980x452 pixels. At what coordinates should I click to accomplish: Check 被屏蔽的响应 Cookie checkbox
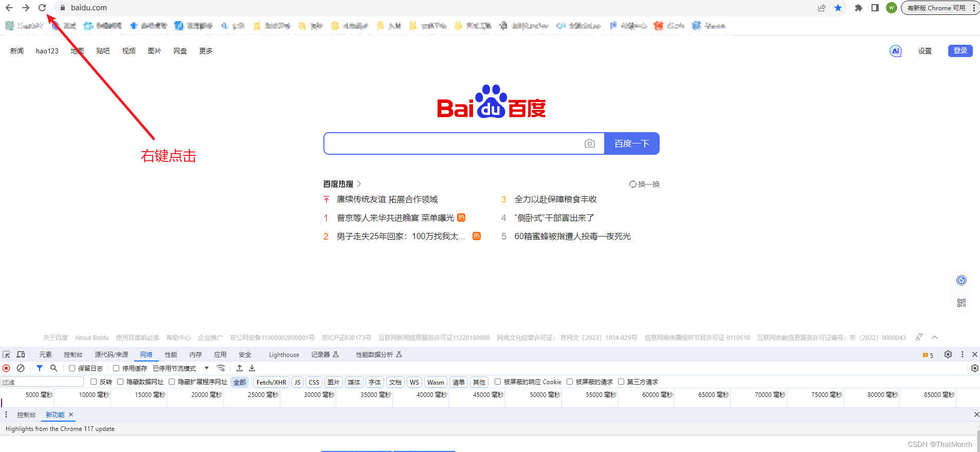click(498, 382)
